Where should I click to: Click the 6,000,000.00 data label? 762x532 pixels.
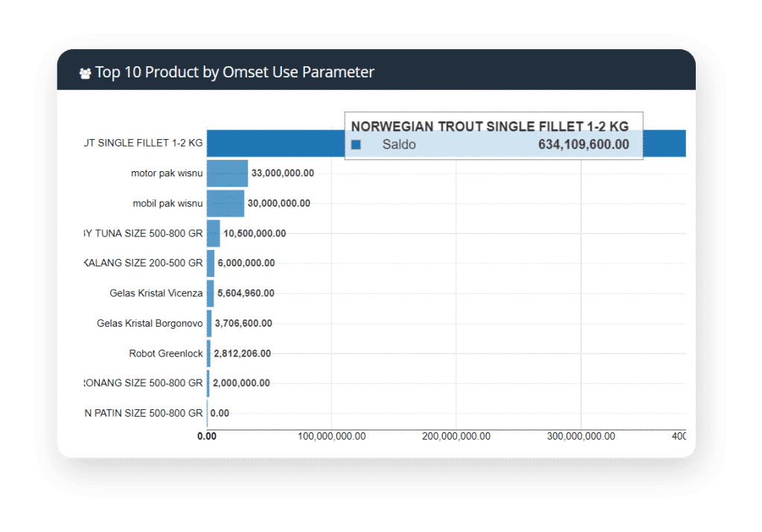pyautogui.click(x=246, y=263)
